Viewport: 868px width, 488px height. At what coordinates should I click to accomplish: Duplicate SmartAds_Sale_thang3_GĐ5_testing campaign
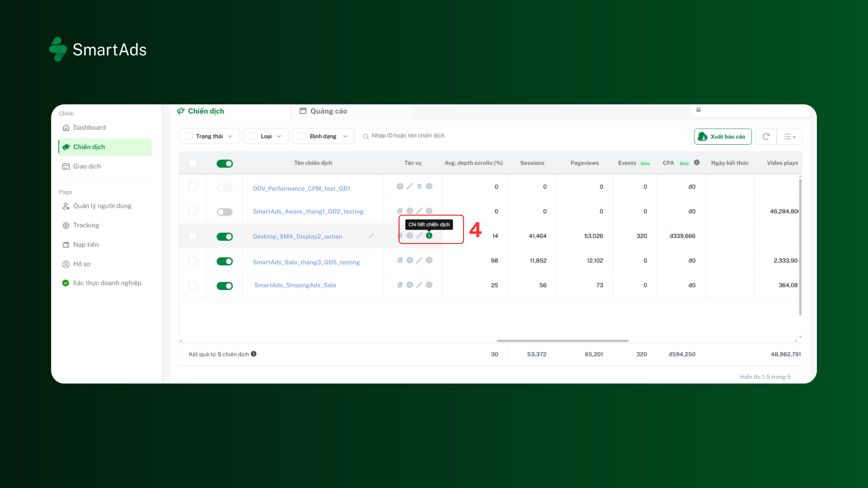(400, 260)
